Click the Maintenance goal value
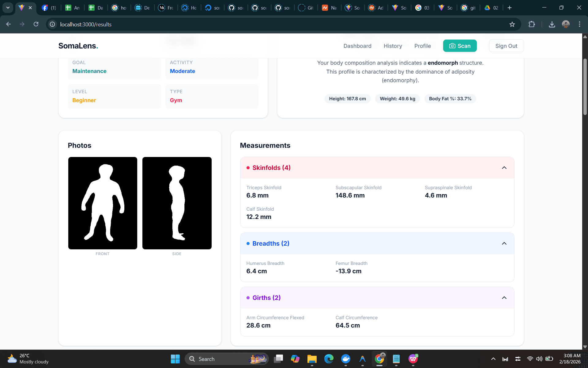 click(89, 71)
